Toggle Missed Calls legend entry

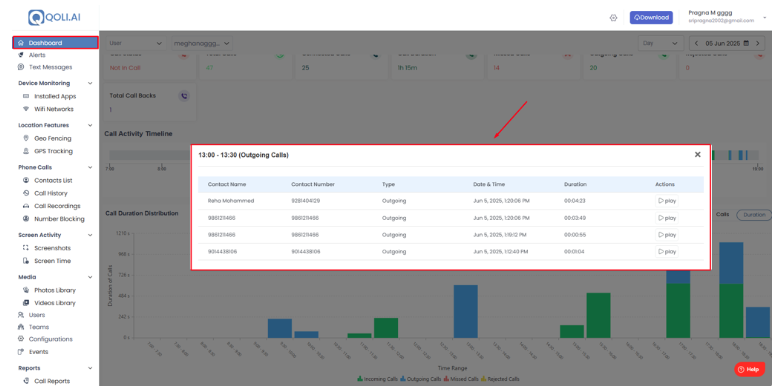tap(461, 379)
